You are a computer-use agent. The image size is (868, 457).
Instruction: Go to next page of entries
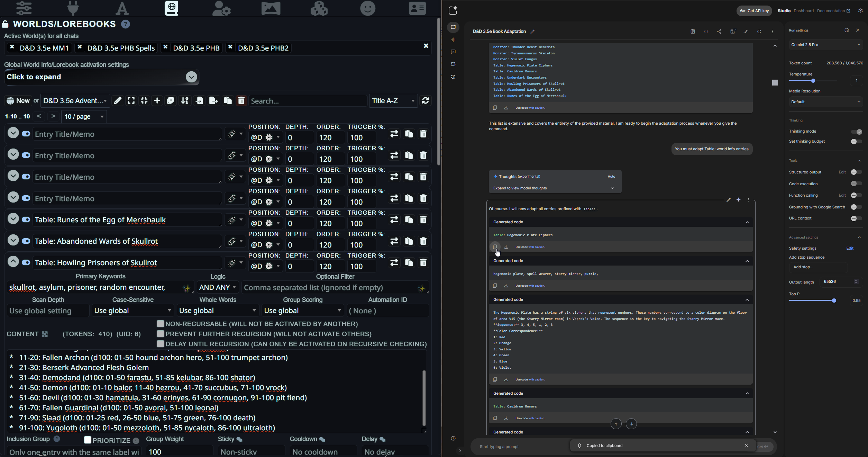[x=53, y=116]
